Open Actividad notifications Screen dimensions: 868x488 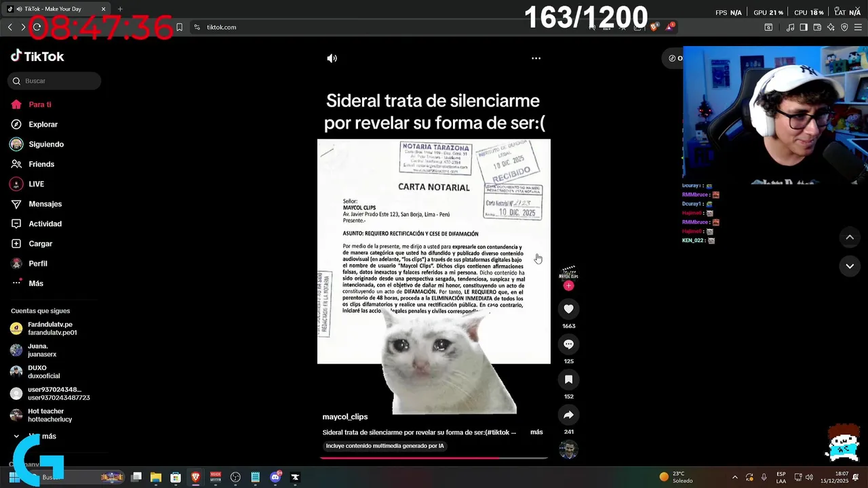pos(36,224)
